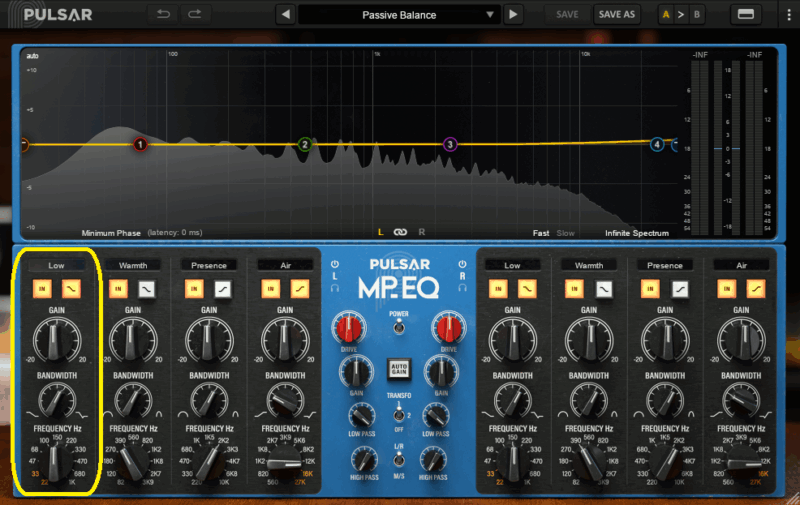This screenshot has width=800, height=505.
Task: Click the redo arrow in the top bar
Action: click(195, 14)
